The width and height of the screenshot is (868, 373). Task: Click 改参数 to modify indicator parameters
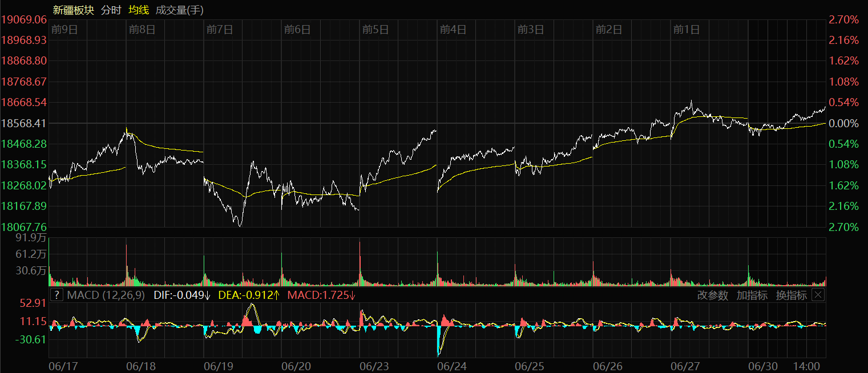[713, 295]
